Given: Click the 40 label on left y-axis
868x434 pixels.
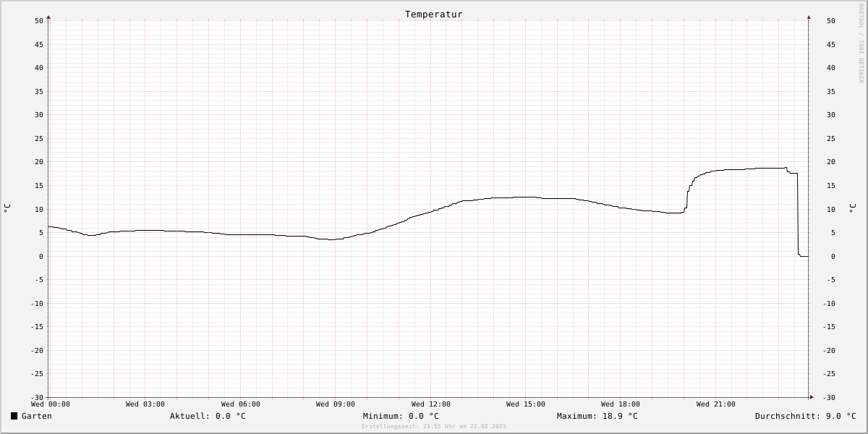Looking at the screenshot, I should (39, 67).
